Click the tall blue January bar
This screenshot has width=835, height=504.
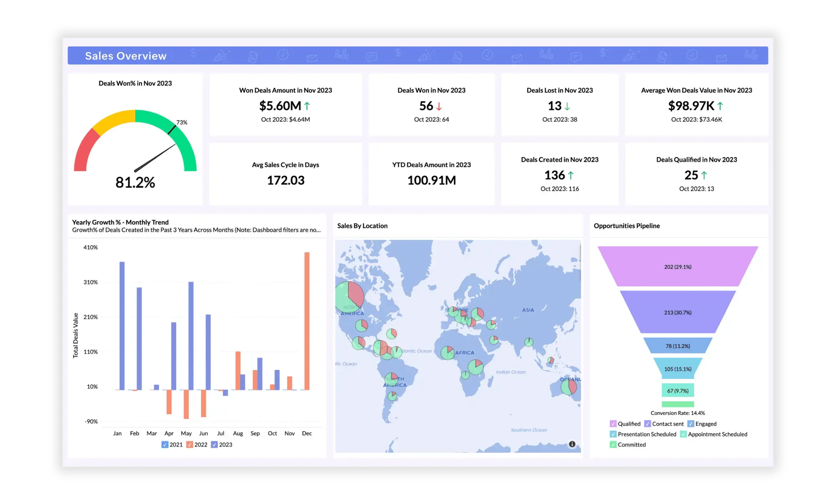click(x=122, y=326)
